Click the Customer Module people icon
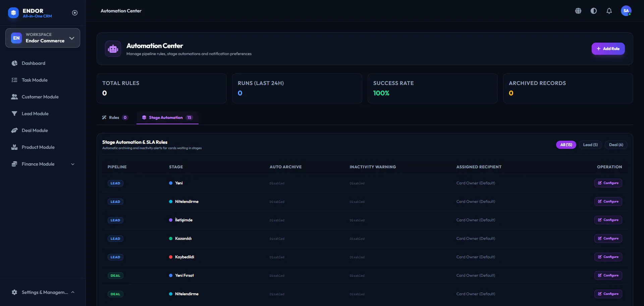 [14, 97]
